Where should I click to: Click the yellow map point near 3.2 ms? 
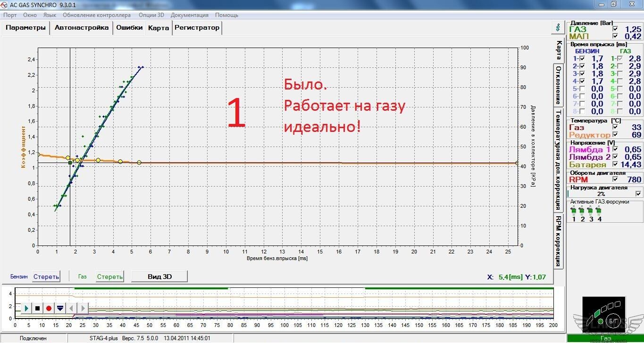[98, 160]
